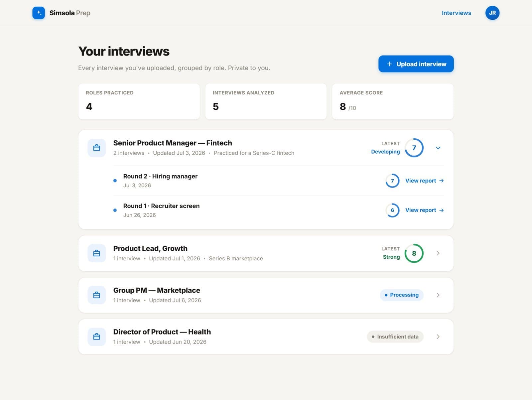Screen dimensions: 532x400
Task: Click the 'Jun 26, 2026' date
Action: pos(139,215)
